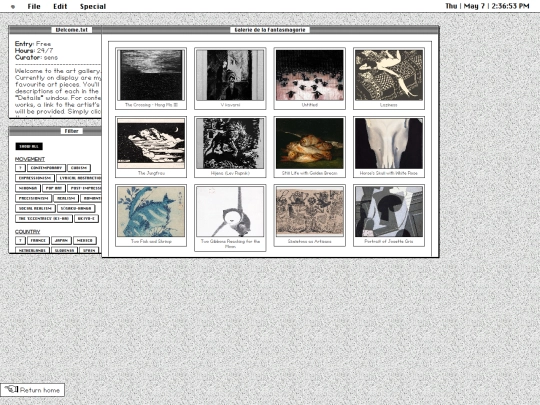
Task: Open Horse's Skull with White Rose
Action: point(389,147)
